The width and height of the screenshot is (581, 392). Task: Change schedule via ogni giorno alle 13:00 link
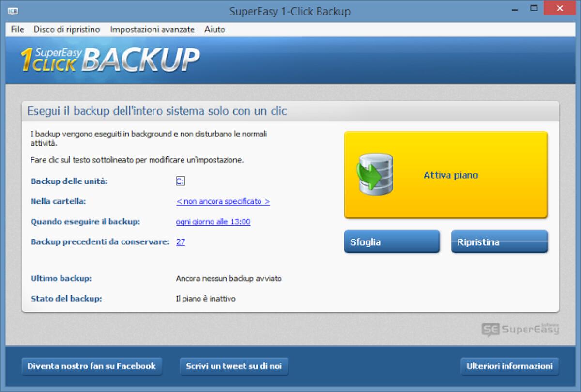pyautogui.click(x=213, y=222)
